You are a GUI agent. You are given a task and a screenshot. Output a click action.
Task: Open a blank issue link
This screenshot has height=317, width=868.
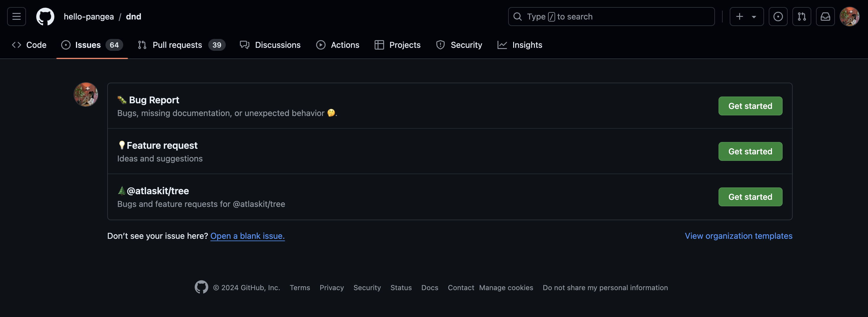248,236
